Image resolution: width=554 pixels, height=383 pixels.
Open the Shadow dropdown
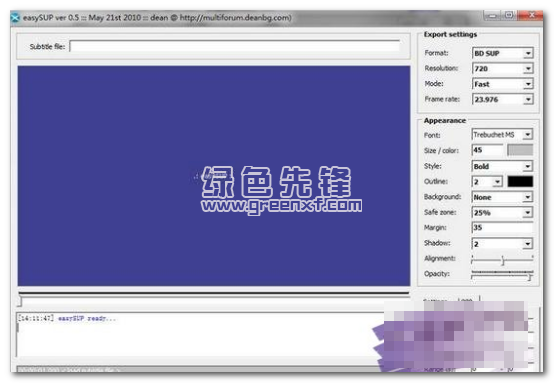(502, 244)
